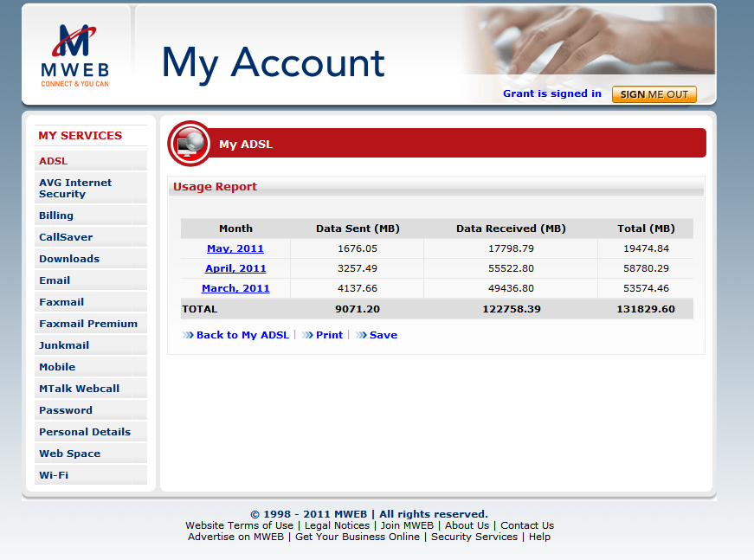Screen dimensions: 754x560
Task: Open Wi-Fi service page
Action: click(54, 475)
